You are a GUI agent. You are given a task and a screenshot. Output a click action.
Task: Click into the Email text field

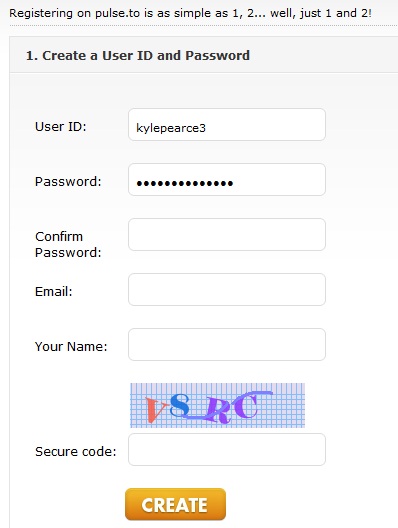pyautogui.click(x=227, y=290)
